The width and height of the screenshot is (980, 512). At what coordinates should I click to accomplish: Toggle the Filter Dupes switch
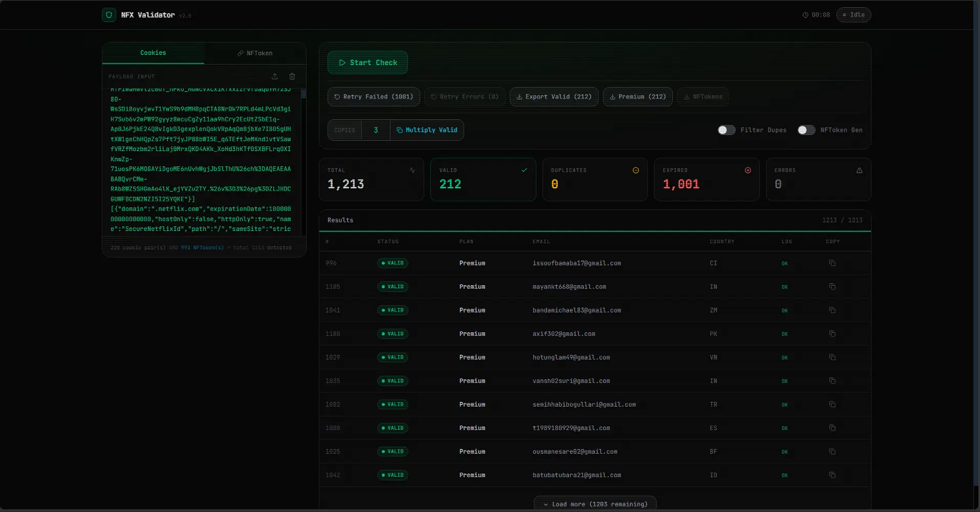click(726, 130)
